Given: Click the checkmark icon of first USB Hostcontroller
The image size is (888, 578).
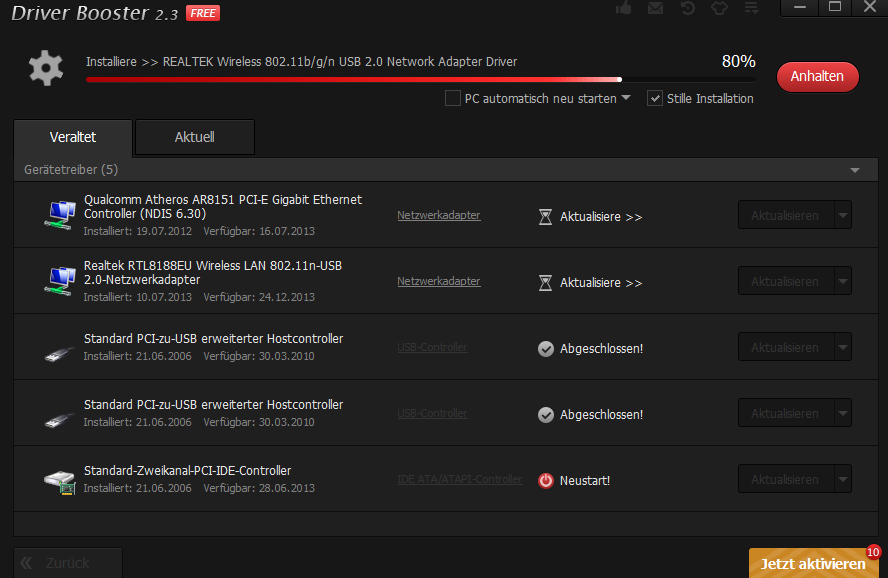Looking at the screenshot, I should (x=546, y=349).
